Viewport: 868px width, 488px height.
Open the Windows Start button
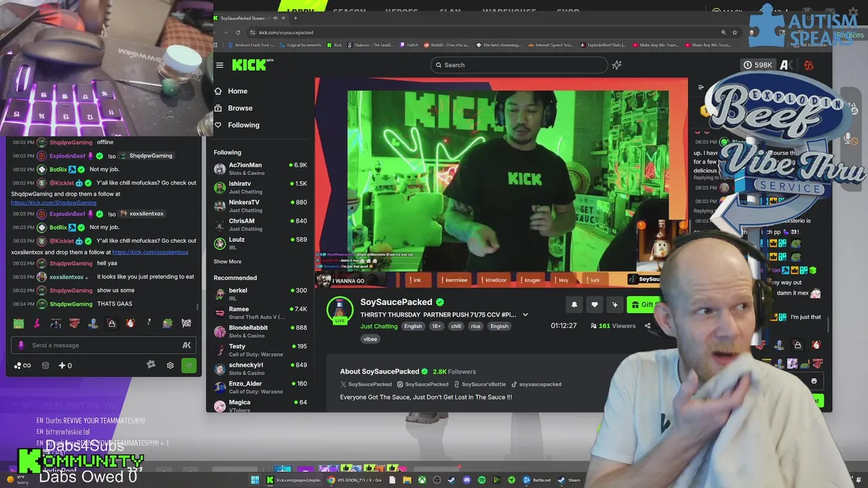coord(255,480)
